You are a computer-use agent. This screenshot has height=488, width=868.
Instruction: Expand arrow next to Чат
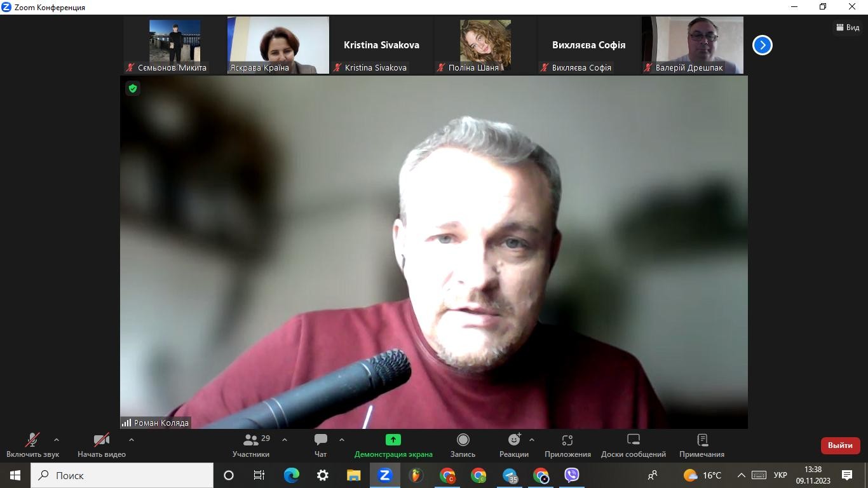[x=342, y=440]
